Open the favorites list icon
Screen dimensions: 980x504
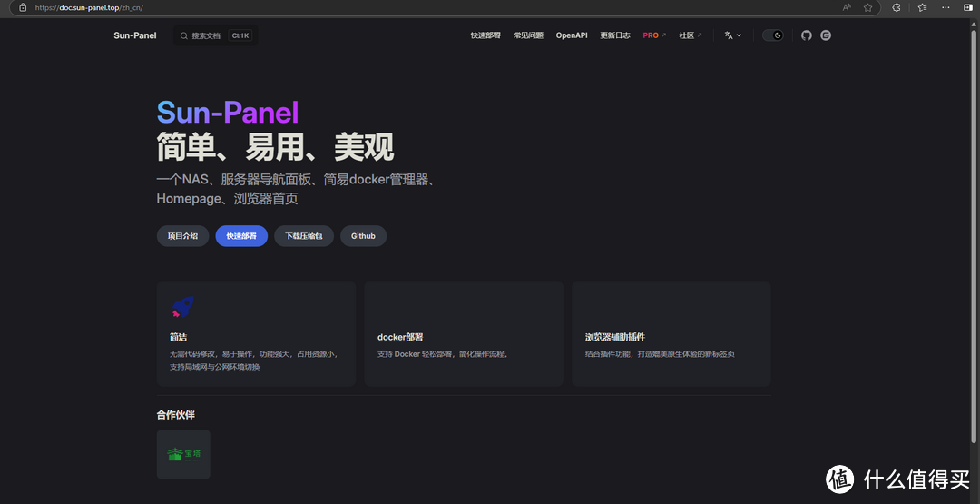coord(922,7)
